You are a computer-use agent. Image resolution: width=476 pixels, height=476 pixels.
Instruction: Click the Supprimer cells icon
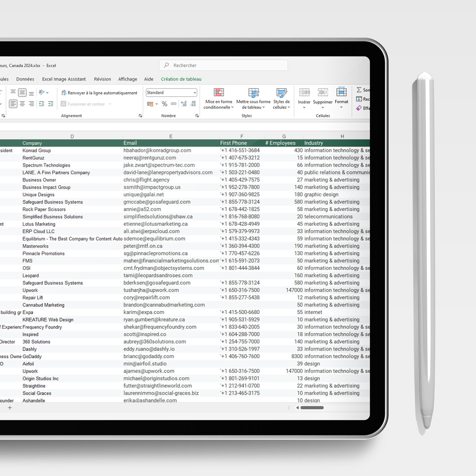pyautogui.click(x=322, y=93)
